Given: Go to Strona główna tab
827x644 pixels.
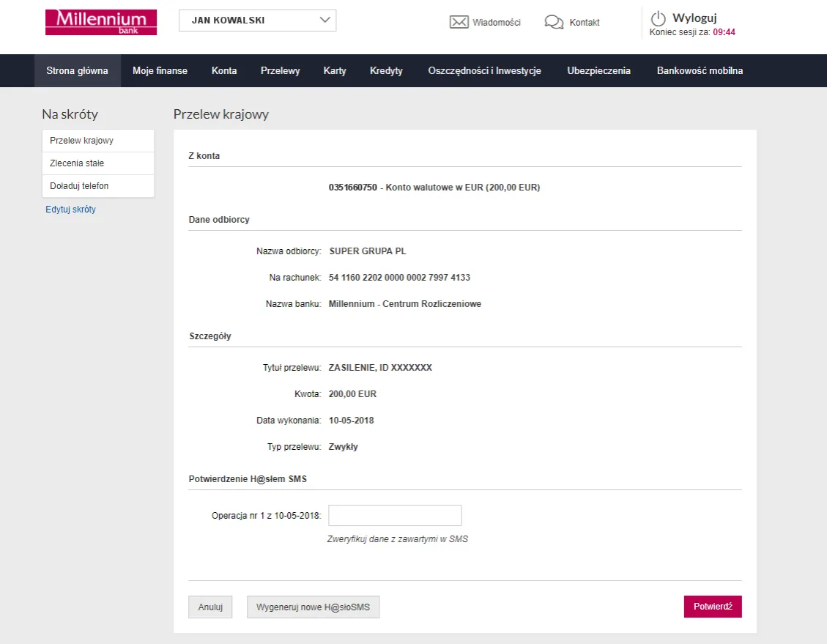Looking at the screenshot, I should point(77,71).
